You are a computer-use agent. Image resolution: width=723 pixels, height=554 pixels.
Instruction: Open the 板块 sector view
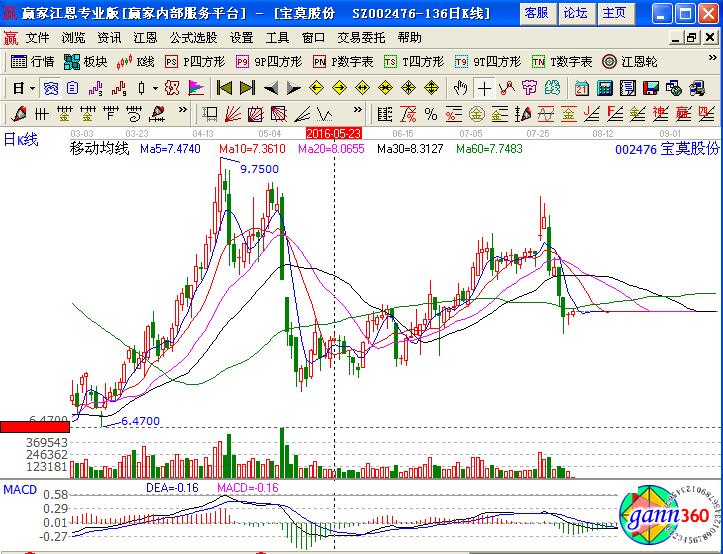[x=87, y=61]
